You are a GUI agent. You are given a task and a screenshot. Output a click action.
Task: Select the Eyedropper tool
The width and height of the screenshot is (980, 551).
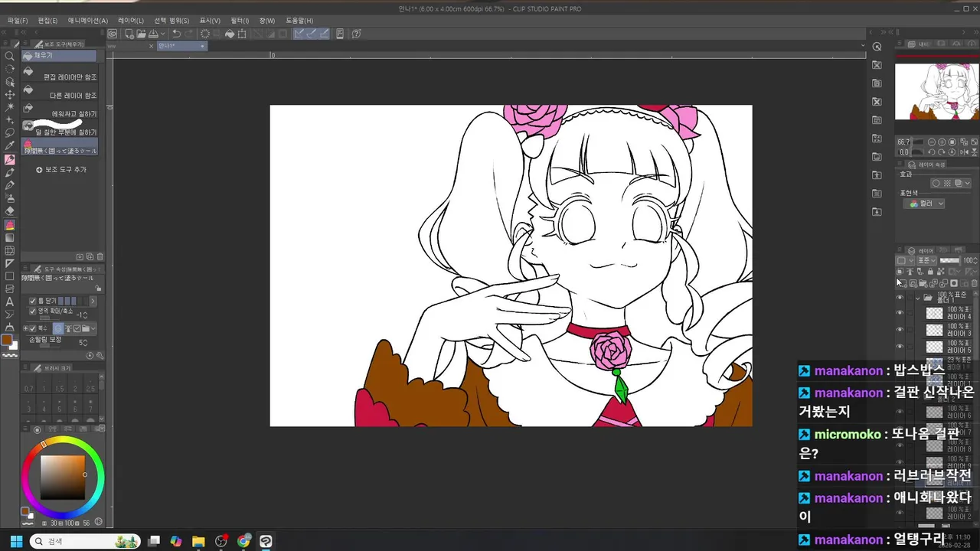click(x=9, y=145)
